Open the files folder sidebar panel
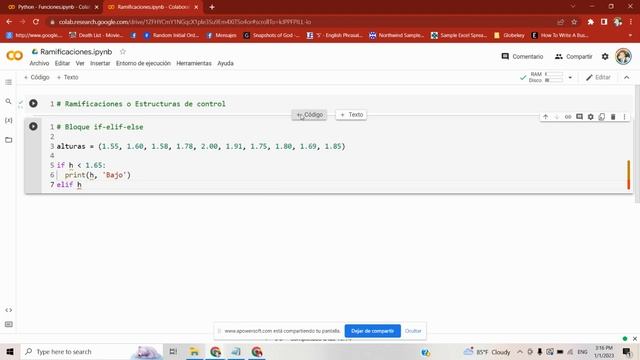 tap(9, 140)
